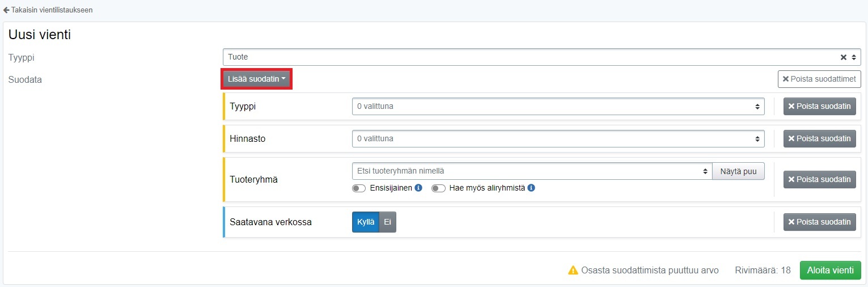
Task: Open the Lisää suodatin dropdown
Action: pyautogui.click(x=256, y=79)
